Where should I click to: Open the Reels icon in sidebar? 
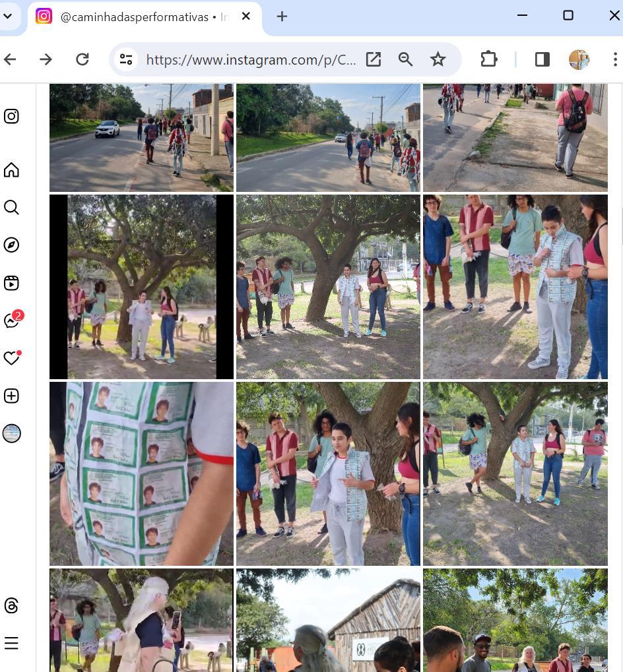[x=12, y=283]
